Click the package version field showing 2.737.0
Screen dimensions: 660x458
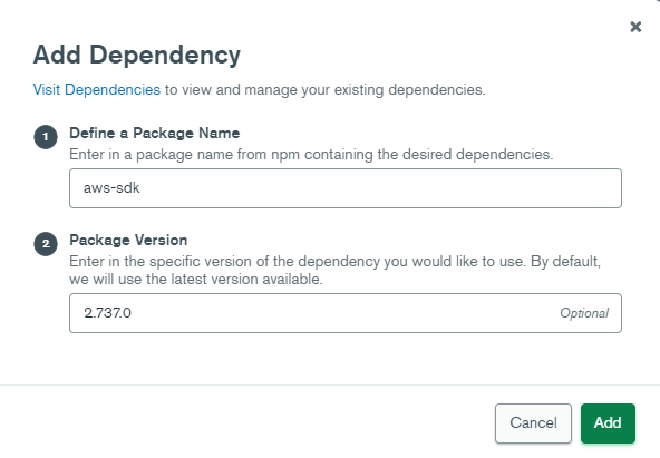pyautogui.click(x=345, y=313)
